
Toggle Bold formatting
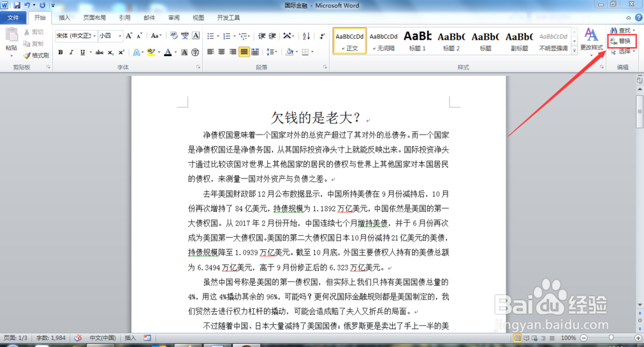(61, 52)
